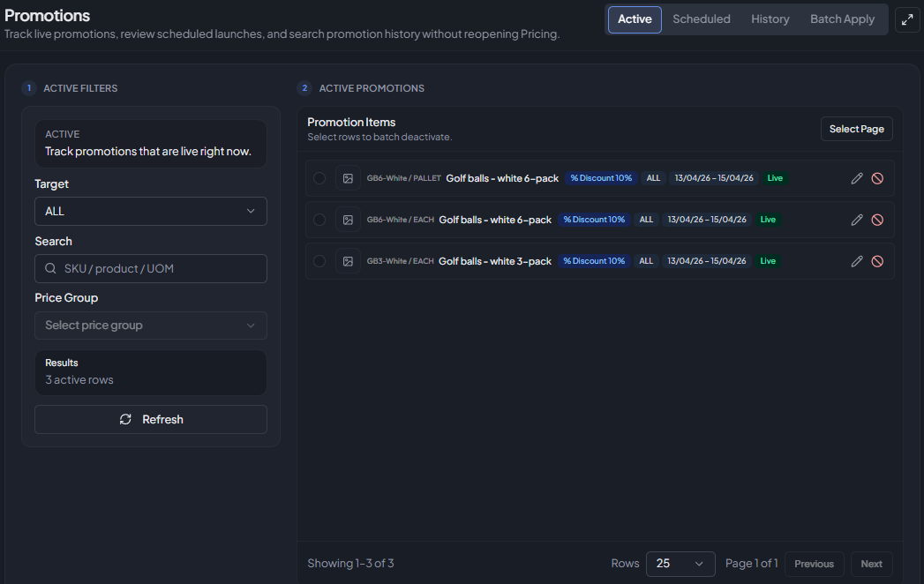
Task: Click the Live status on GB6-White / EACH row
Action: [768, 220]
